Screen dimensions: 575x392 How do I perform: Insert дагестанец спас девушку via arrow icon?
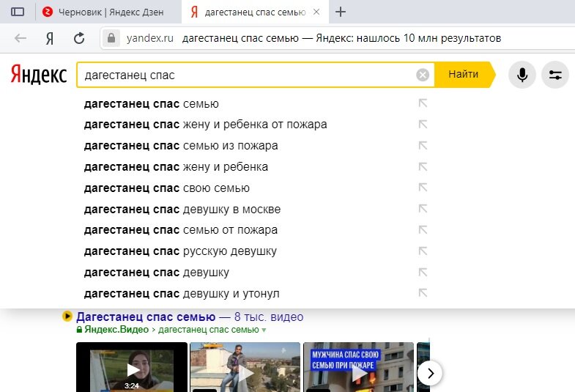(x=423, y=272)
